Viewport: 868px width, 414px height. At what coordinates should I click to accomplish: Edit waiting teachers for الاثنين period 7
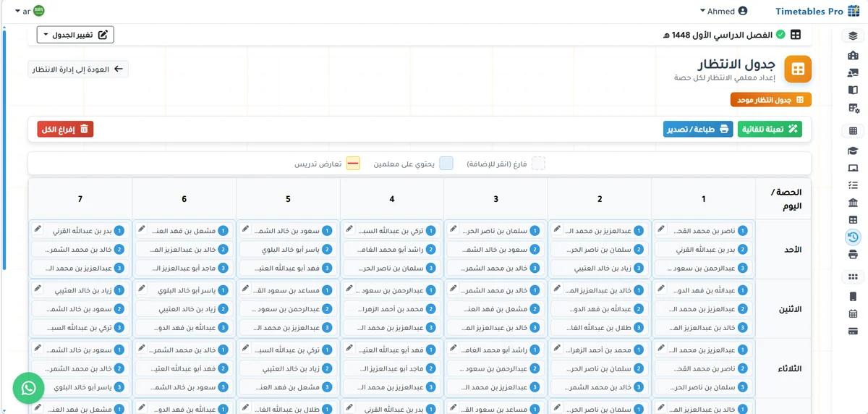pos(38,288)
